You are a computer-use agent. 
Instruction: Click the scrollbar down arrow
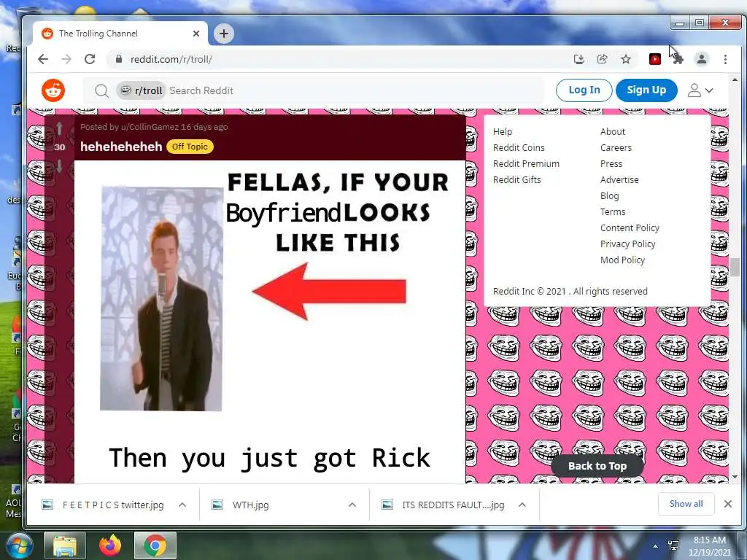(735, 477)
